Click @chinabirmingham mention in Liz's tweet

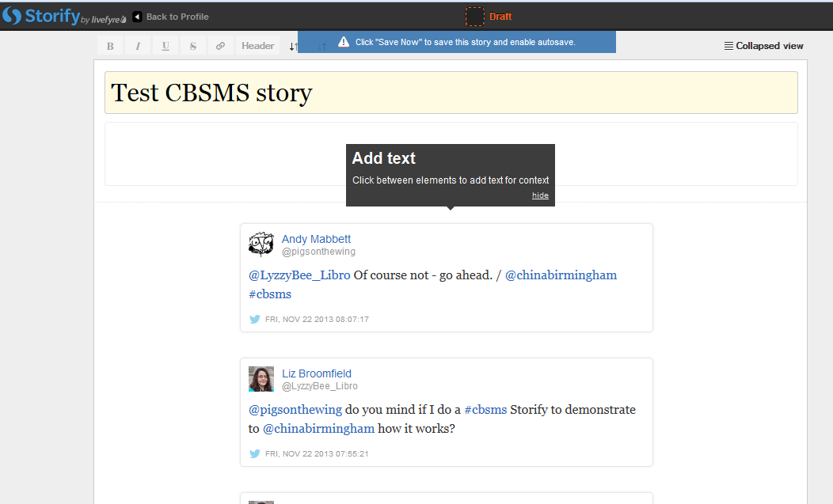[318, 429]
